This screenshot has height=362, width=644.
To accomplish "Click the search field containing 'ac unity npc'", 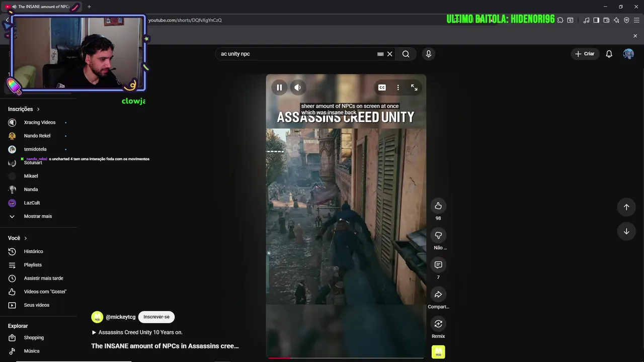I will click(297, 54).
